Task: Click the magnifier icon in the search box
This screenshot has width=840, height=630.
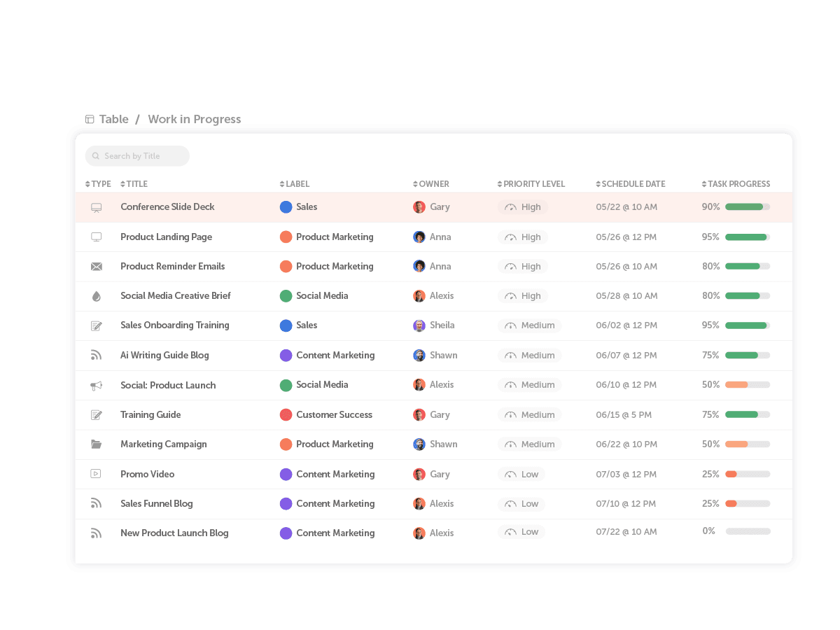Action: 96,156
